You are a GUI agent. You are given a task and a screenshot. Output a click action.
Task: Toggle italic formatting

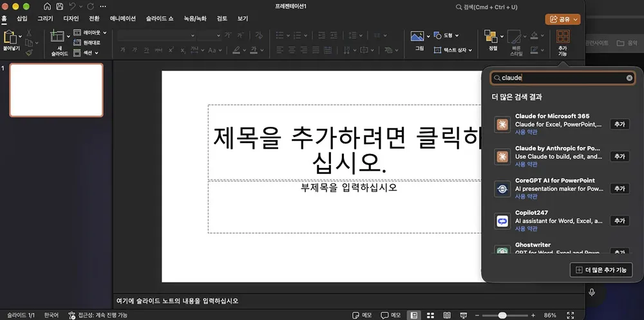(135, 50)
